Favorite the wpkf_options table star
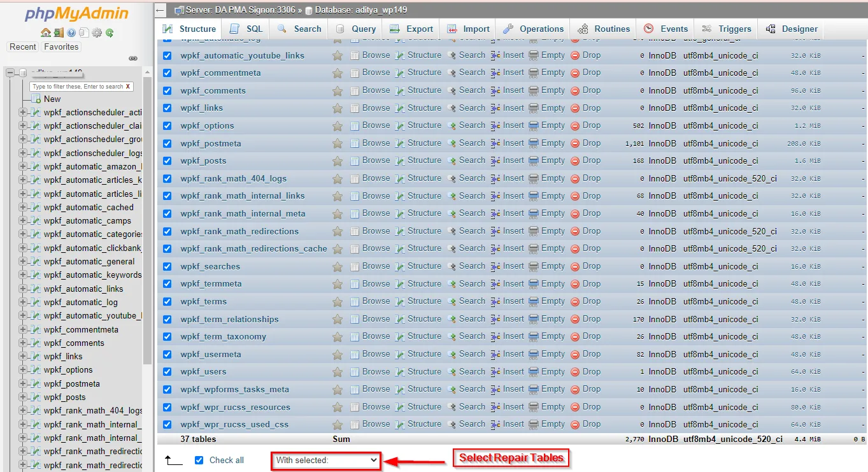Image resolution: width=868 pixels, height=472 pixels. [x=338, y=126]
